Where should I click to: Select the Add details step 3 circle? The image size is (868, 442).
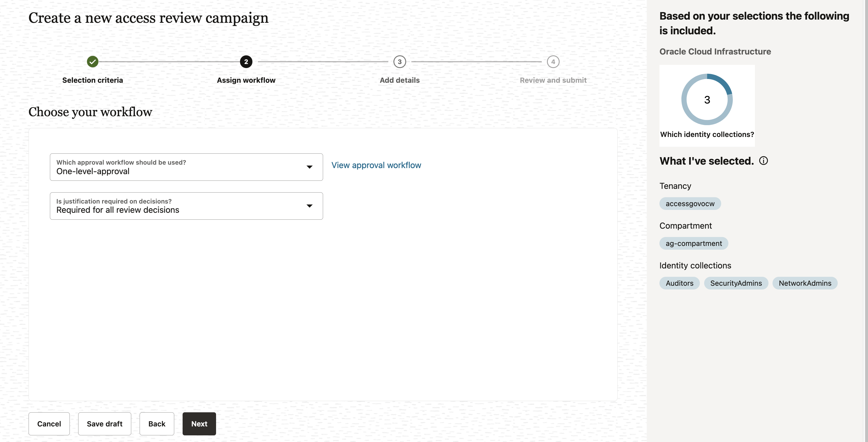pyautogui.click(x=400, y=62)
